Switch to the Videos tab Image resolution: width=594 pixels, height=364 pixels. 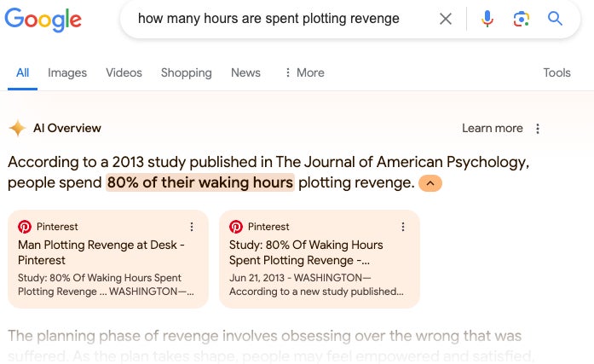pos(124,72)
